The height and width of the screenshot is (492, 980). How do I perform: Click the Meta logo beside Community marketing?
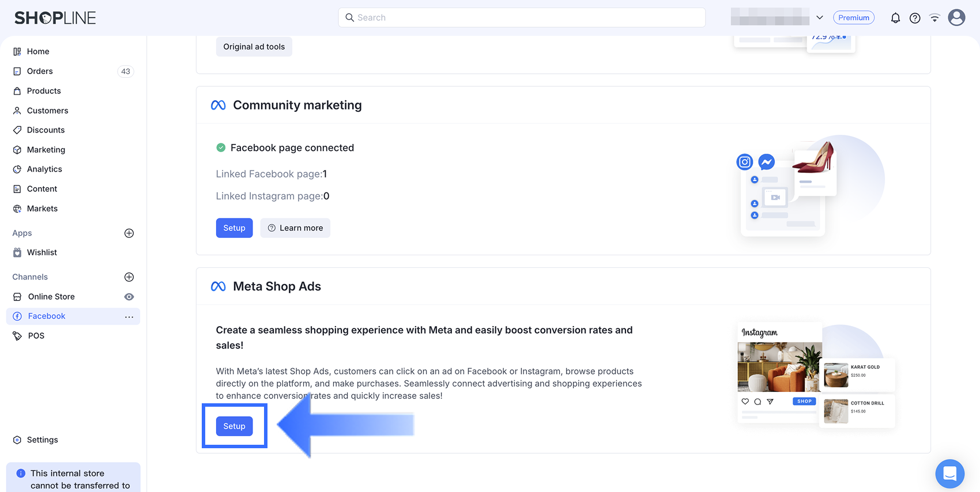(218, 105)
